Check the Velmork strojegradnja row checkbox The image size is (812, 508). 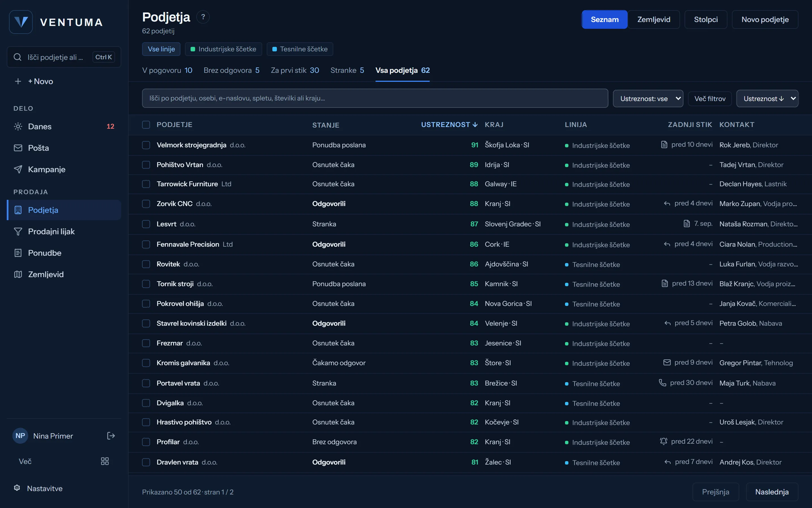point(146,145)
